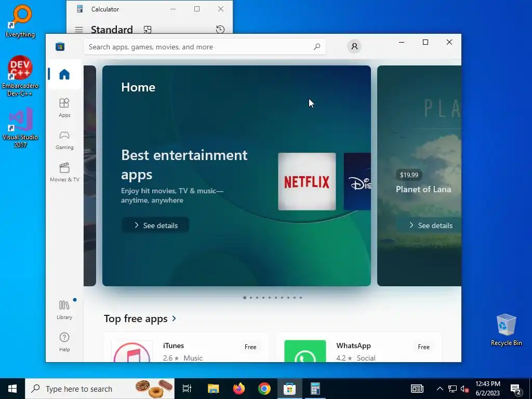Open the WhatsApp app card

360,348
